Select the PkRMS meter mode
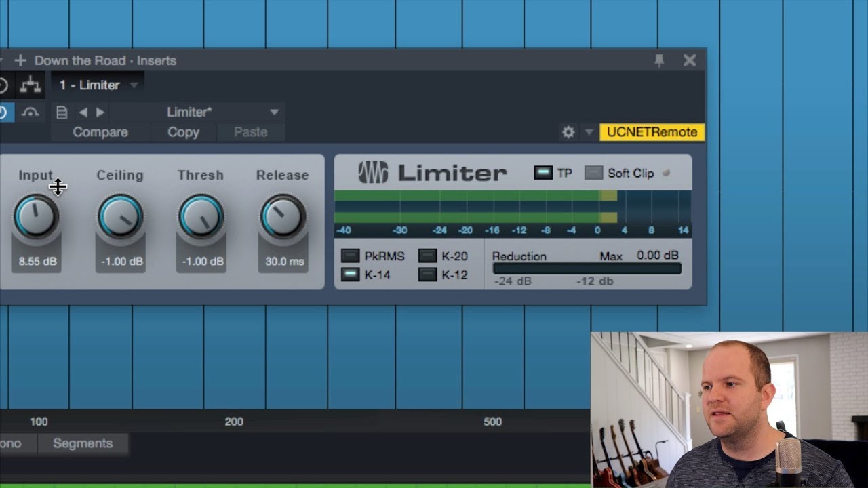868x488 pixels. click(x=350, y=256)
